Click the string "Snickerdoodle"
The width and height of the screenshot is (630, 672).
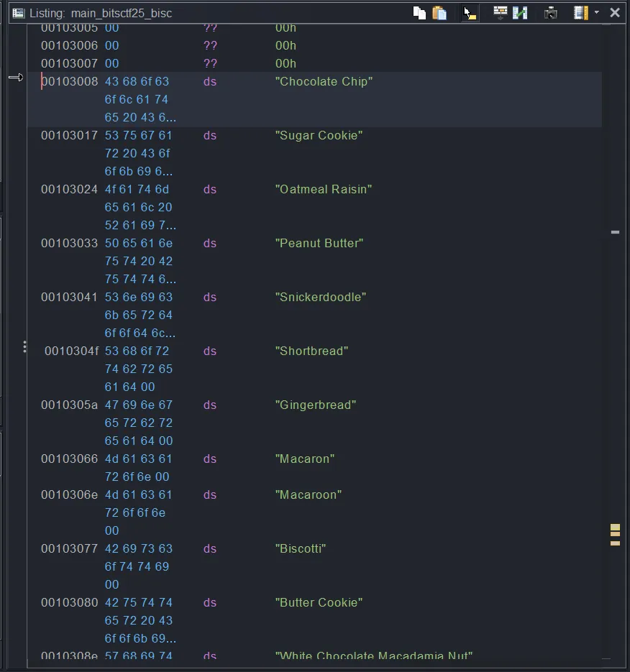pos(319,297)
